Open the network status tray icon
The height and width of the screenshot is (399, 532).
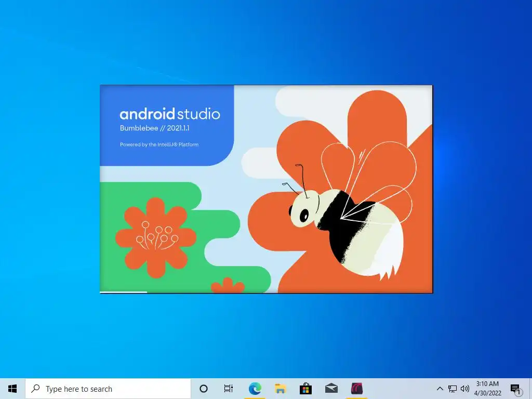tap(453, 389)
